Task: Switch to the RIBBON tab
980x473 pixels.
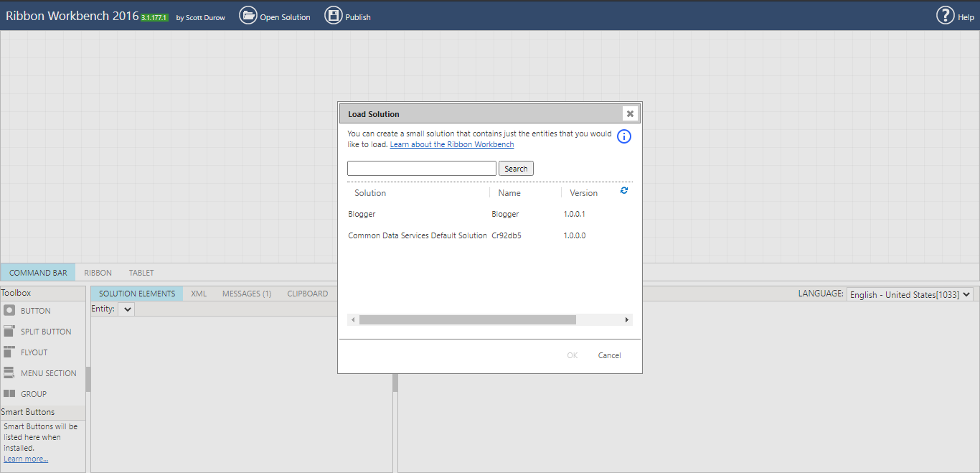Action: coord(98,272)
